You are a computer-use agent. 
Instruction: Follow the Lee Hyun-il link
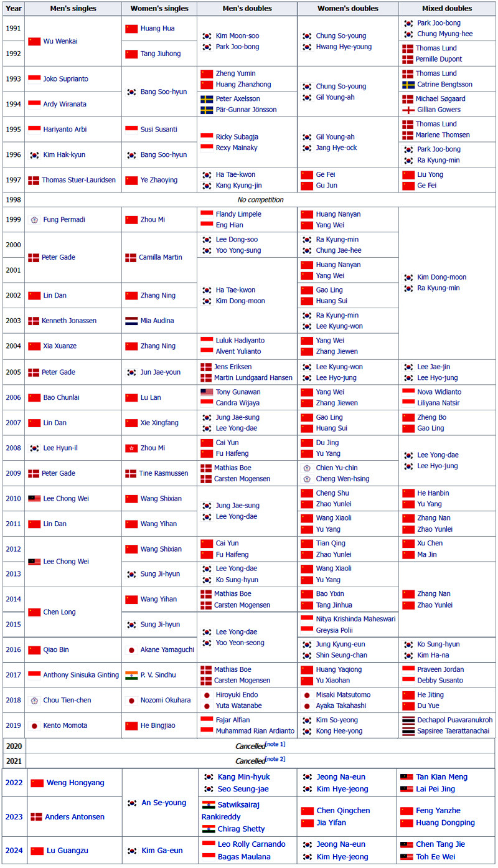60,448
